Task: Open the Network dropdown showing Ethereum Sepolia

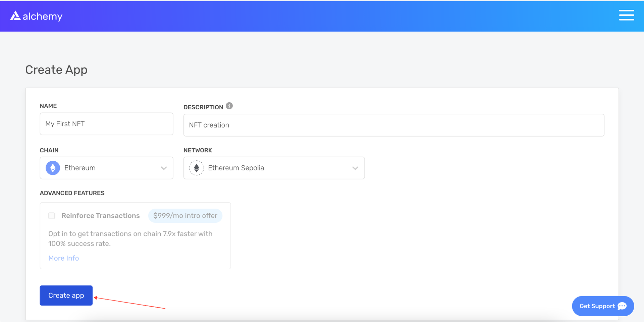Action: (x=274, y=168)
